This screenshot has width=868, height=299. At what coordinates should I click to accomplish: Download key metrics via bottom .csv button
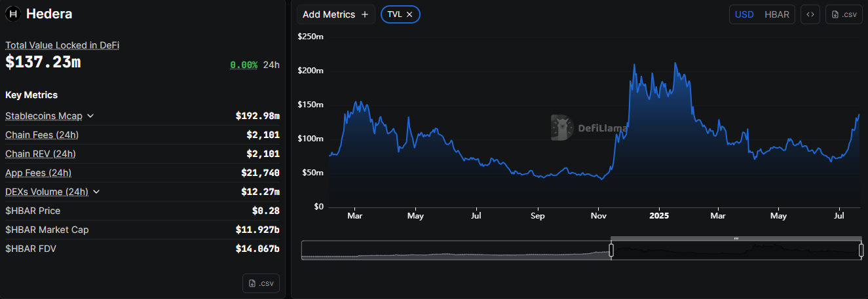tap(261, 283)
